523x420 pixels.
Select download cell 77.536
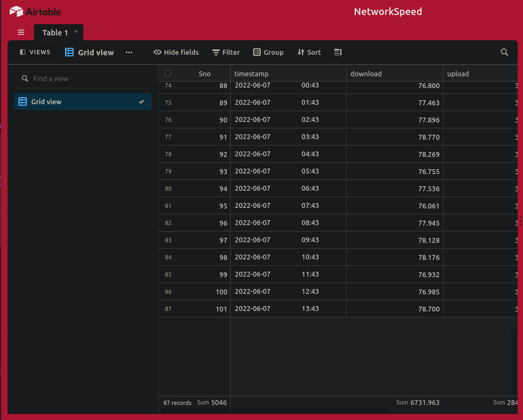point(395,189)
